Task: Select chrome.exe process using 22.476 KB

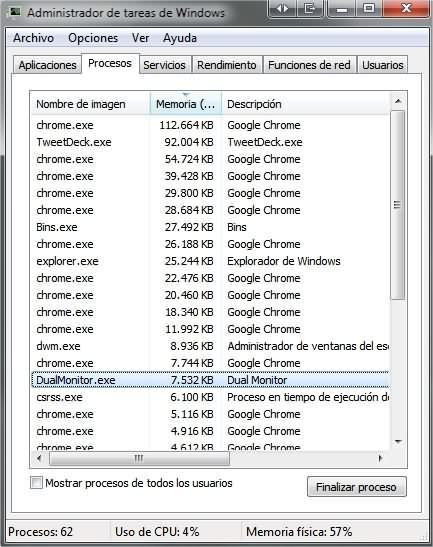Action: (210, 278)
